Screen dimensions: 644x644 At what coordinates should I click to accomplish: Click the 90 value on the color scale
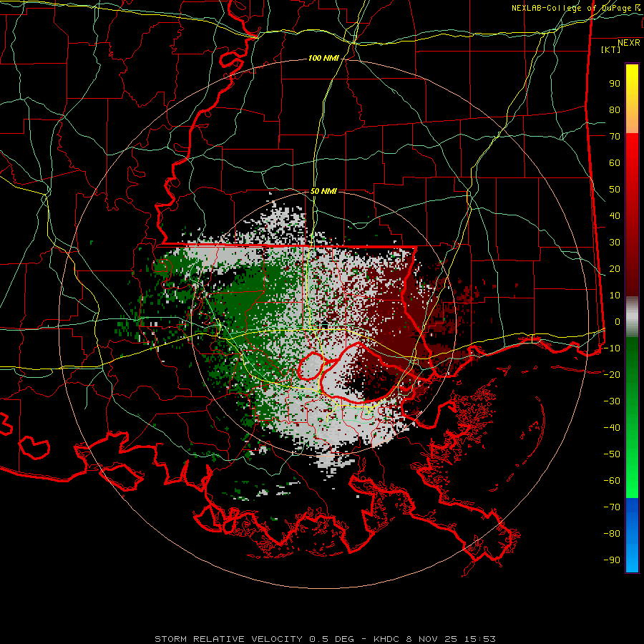coord(615,84)
